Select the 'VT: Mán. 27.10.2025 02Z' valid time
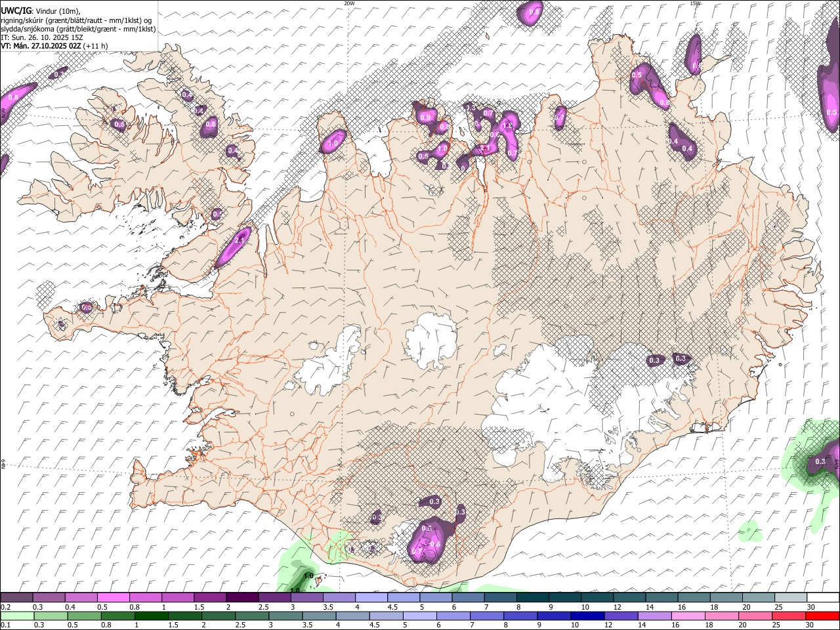Screen dimensions: 840x630 [41, 46]
